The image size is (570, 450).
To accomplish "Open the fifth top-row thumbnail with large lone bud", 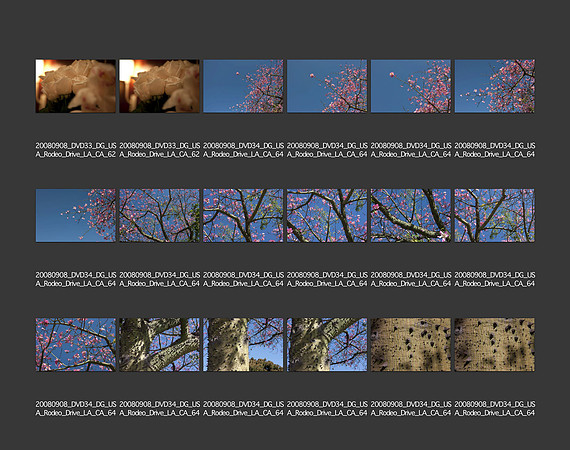I will pos(411,86).
